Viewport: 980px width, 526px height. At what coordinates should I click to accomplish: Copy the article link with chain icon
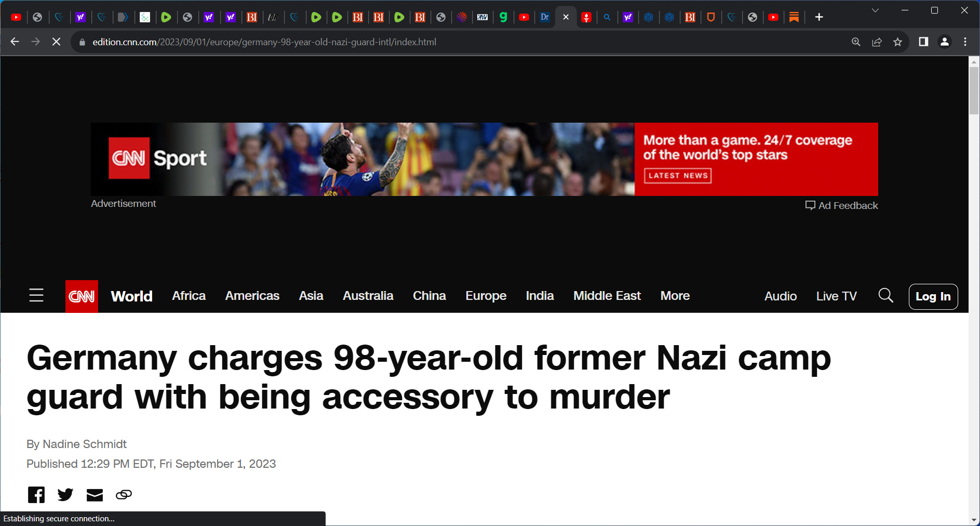[x=124, y=494]
